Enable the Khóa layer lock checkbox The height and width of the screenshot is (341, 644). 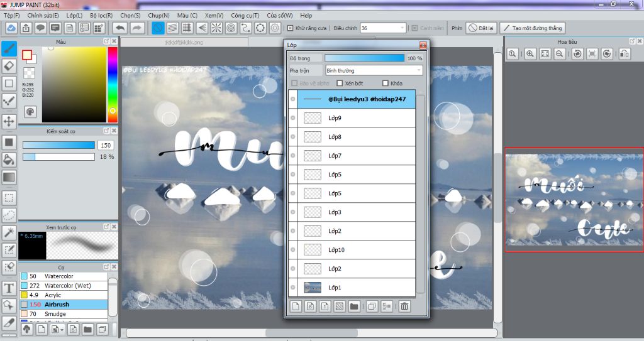pyautogui.click(x=386, y=84)
